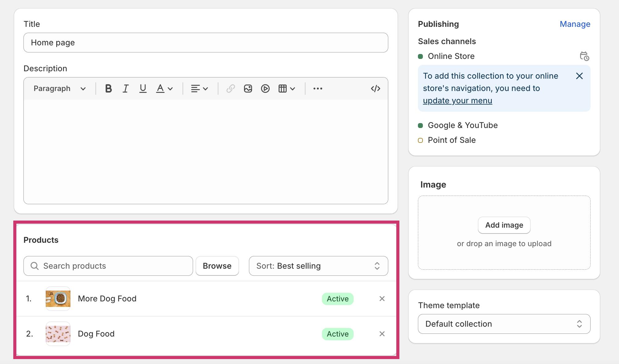Open more formatting options ellipsis
The height and width of the screenshot is (364, 619).
[318, 89]
